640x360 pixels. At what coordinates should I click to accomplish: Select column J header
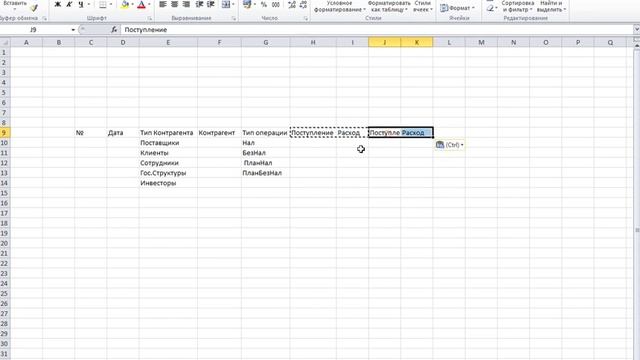384,42
